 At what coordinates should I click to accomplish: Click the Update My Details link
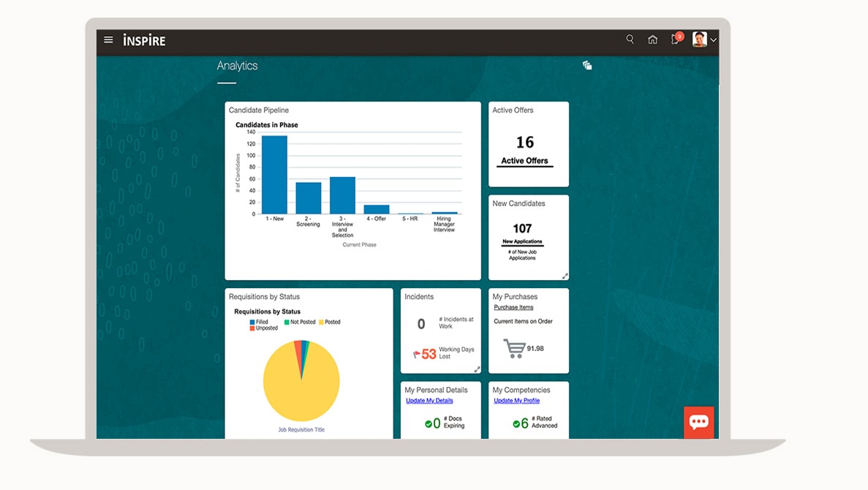pos(429,401)
